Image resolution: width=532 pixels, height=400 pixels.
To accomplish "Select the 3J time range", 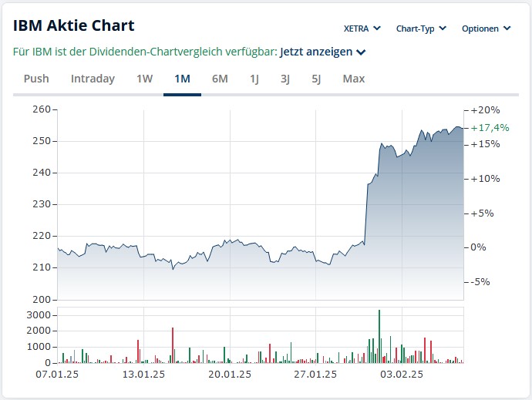I will [285, 79].
